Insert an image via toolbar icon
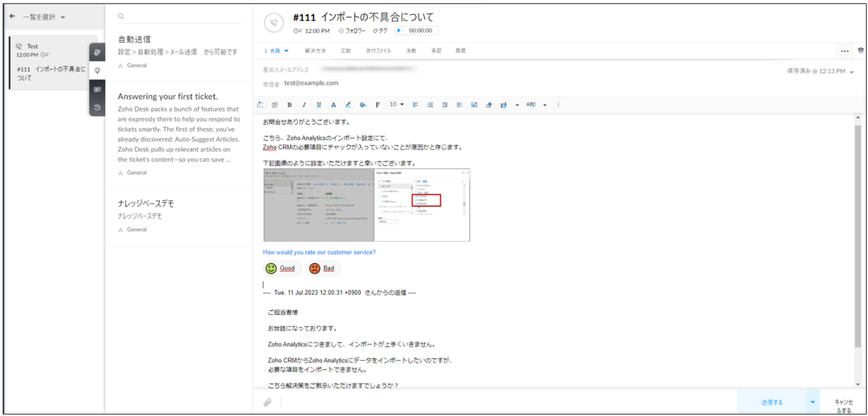 (474, 105)
